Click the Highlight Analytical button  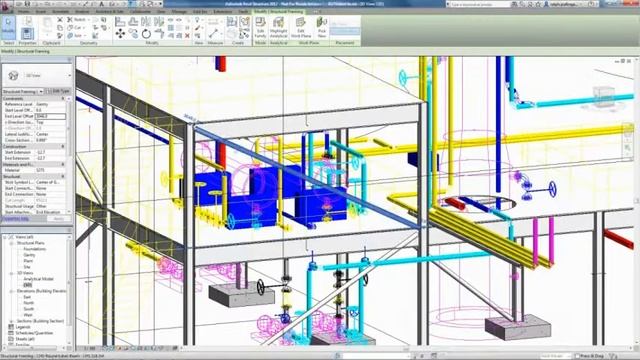(278, 27)
